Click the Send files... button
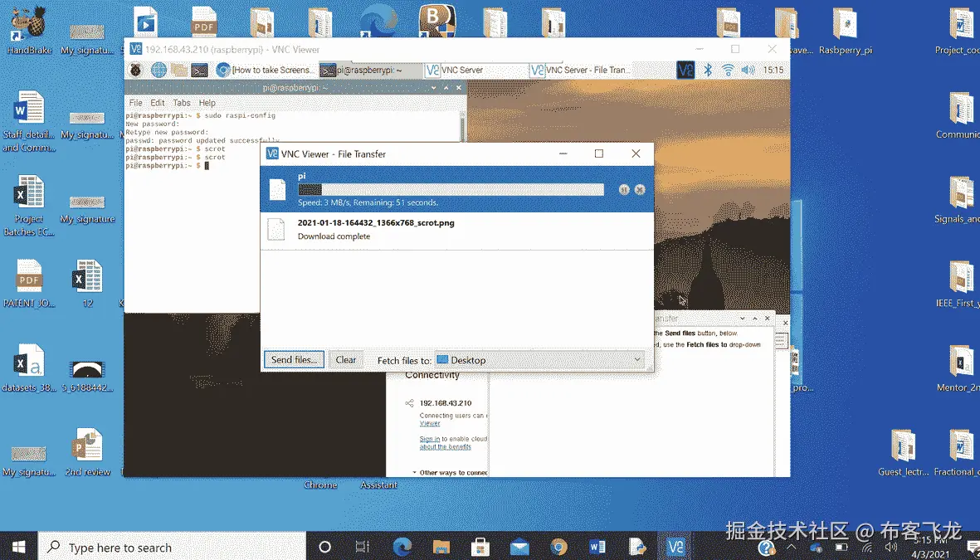 coord(294,359)
